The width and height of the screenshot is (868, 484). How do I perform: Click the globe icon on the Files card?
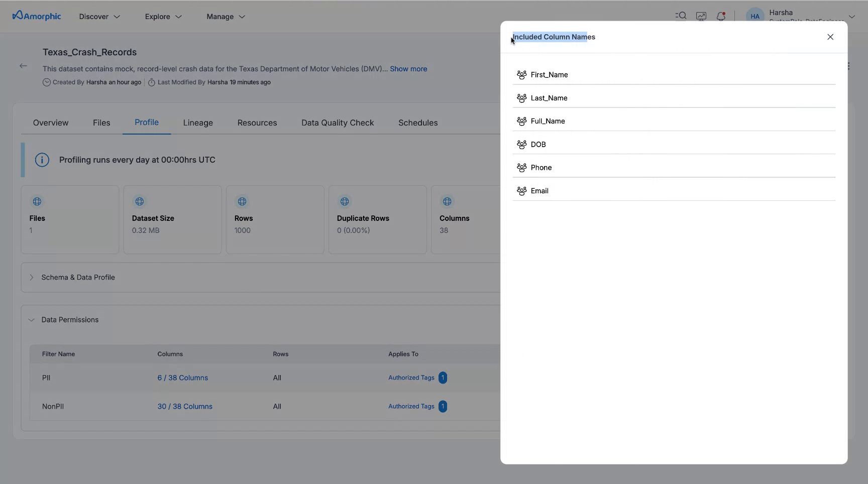(x=37, y=201)
